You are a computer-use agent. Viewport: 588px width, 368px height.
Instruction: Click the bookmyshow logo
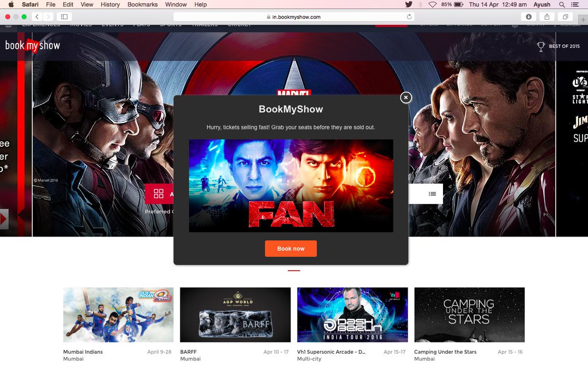[32, 46]
